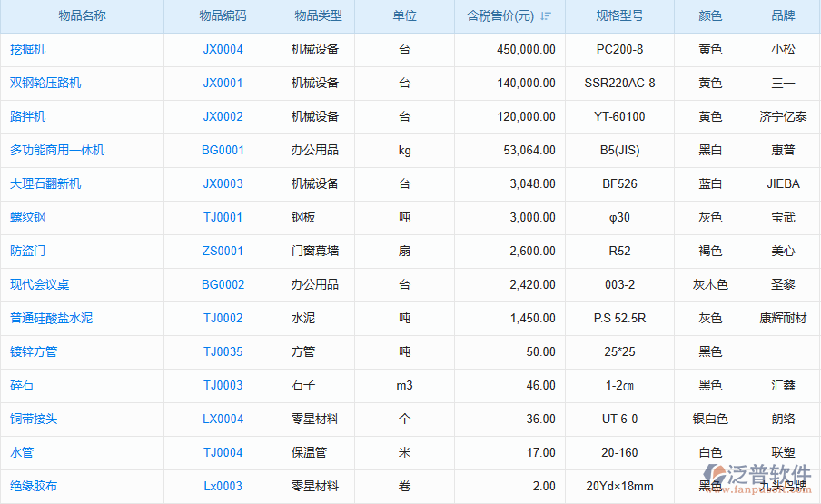Open the 铜带接头 item link

[x=34, y=420]
